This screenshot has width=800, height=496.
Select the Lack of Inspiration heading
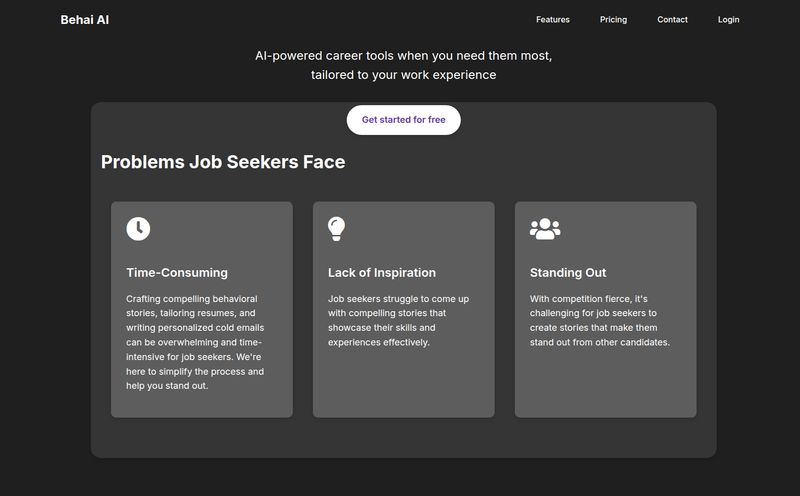(x=382, y=272)
